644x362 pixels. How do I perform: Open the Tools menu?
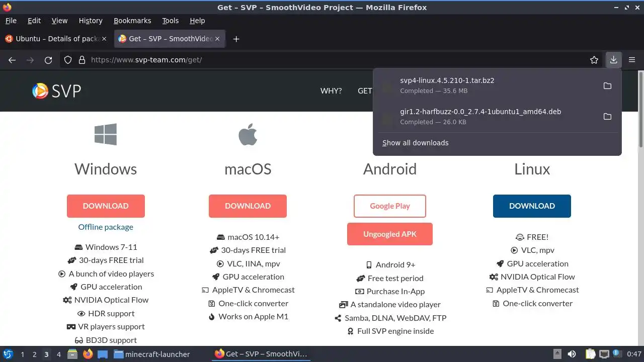coord(171,21)
